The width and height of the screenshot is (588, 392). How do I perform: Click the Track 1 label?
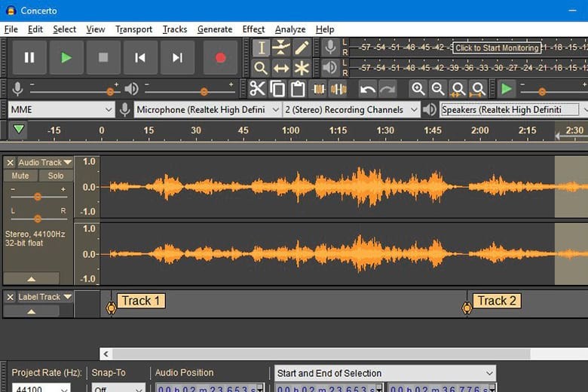[141, 301]
